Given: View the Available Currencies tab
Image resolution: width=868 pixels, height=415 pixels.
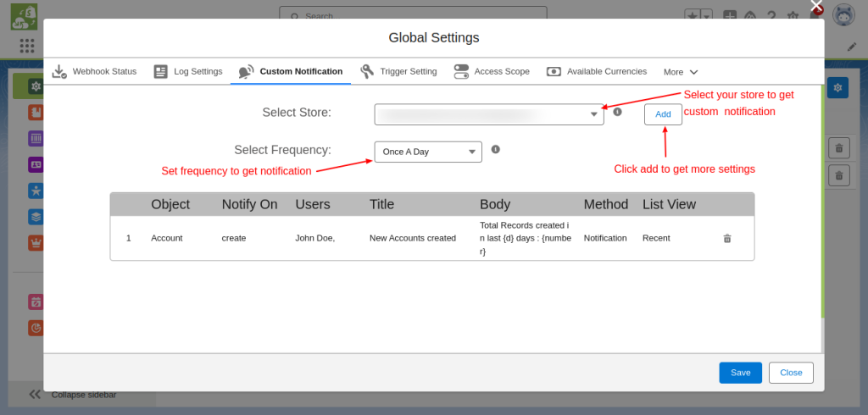Looking at the screenshot, I should tap(597, 72).
